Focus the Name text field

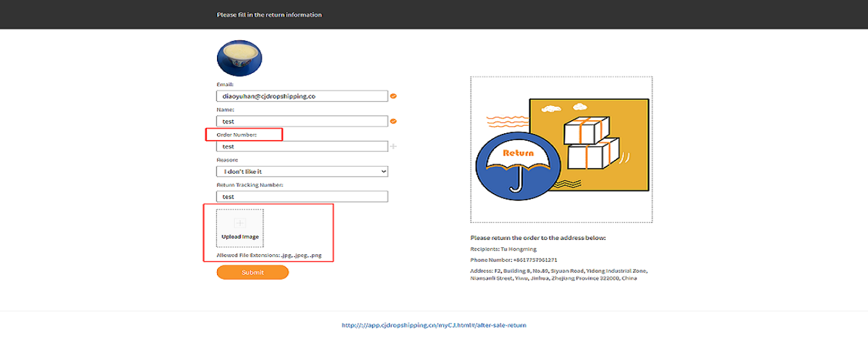301,122
